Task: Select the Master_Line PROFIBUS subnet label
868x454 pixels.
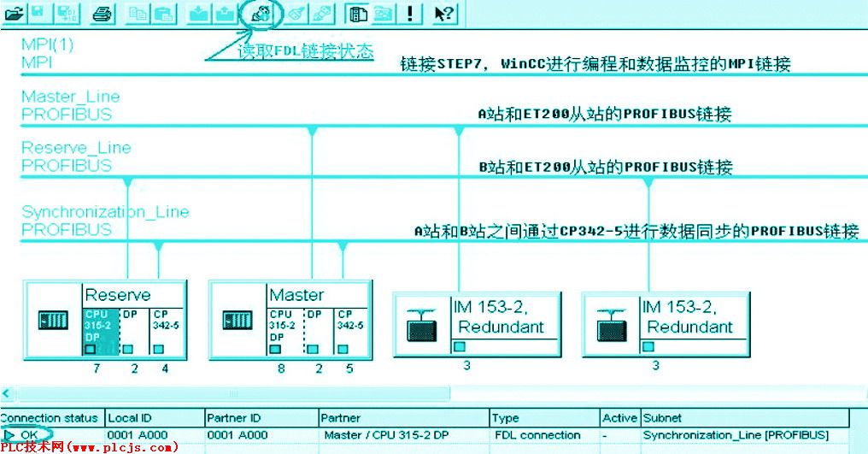Action: pyautogui.click(x=70, y=105)
